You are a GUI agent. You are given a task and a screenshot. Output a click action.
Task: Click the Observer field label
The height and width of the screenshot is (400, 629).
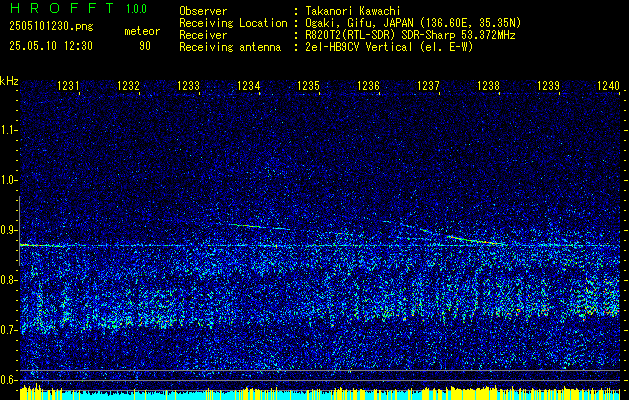(203, 11)
